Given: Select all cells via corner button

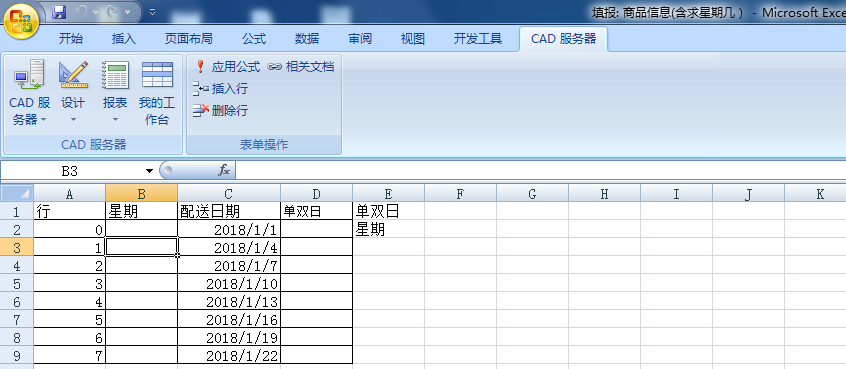Looking at the screenshot, I should click(x=17, y=194).
